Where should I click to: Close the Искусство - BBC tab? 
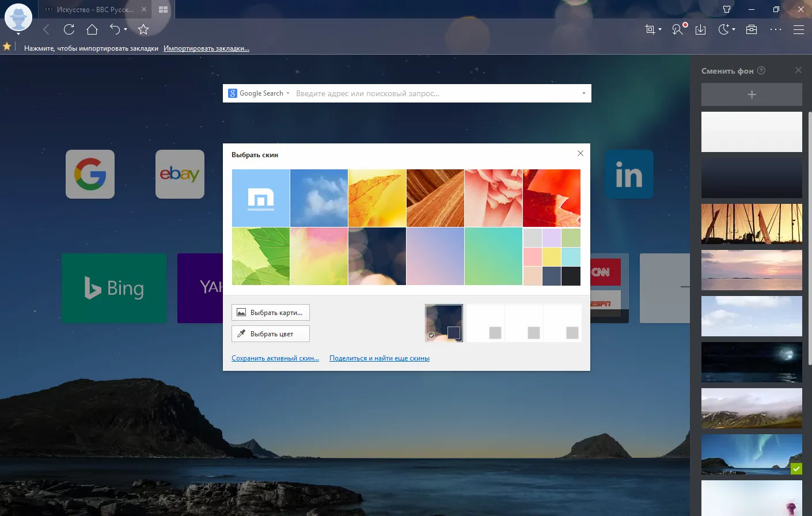pos(144,9)
